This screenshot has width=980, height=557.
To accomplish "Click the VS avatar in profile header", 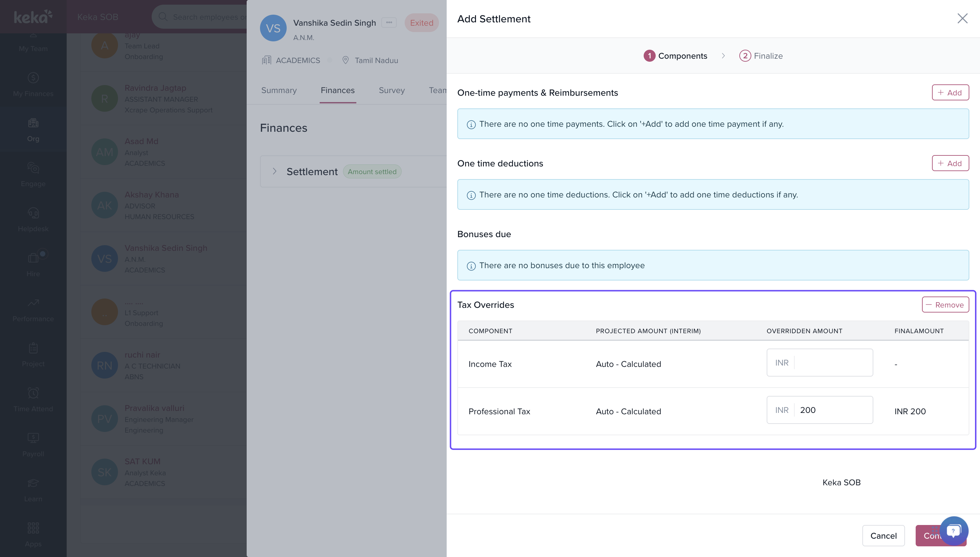I will 273,28.
